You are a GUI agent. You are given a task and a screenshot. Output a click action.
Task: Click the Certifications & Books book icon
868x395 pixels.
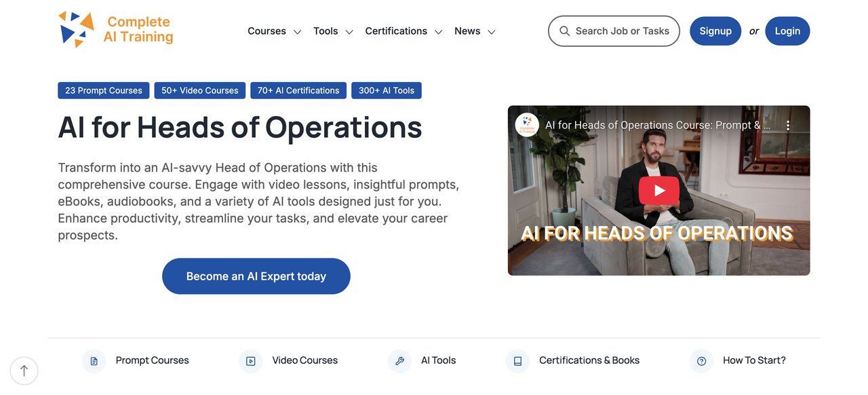pyautogui.click(x=517, y=361)
